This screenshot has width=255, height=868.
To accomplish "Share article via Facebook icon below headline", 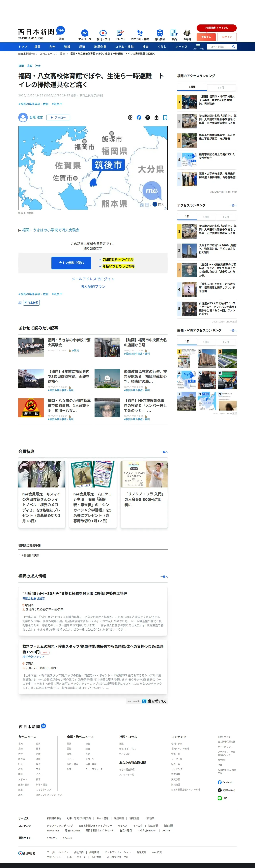I will [139, 118].
